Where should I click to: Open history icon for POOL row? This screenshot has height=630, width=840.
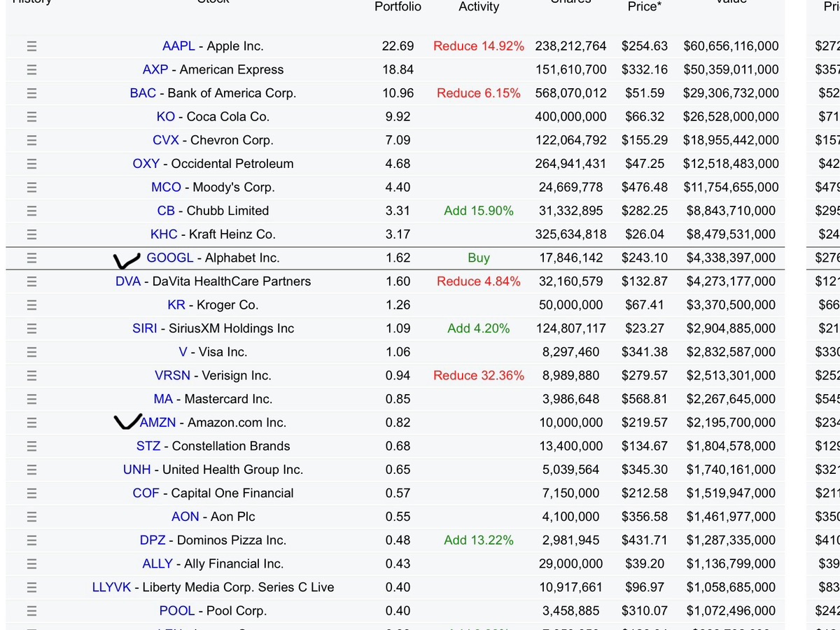pyautogui.click(x=31, y=611)
